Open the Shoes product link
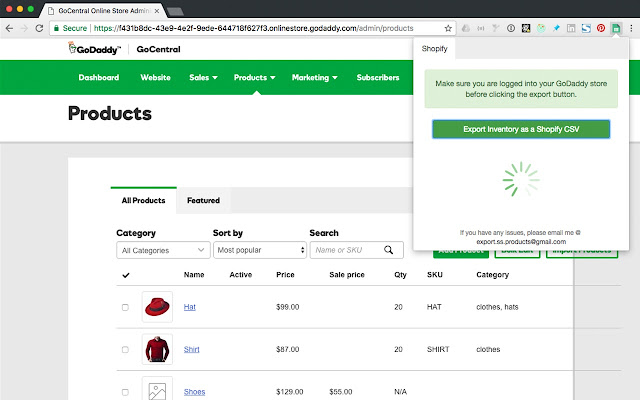The image size is (640, 400). 194,392
